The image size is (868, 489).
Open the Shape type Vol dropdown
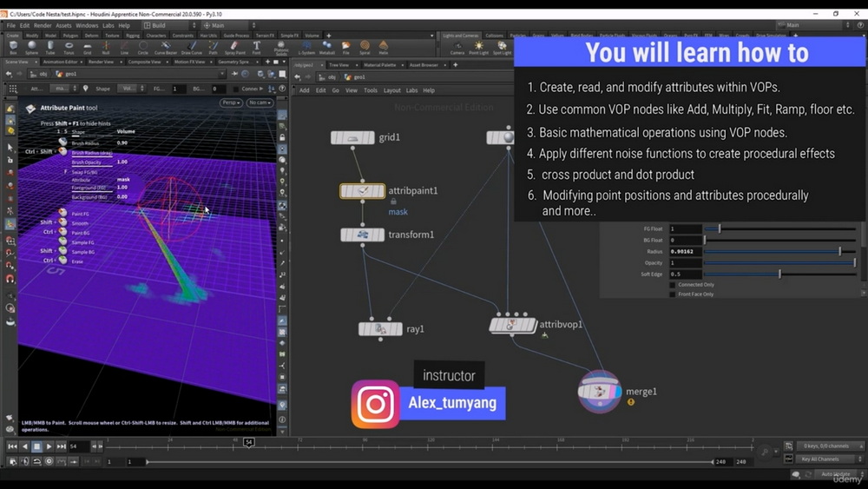[x=133, y=89]
